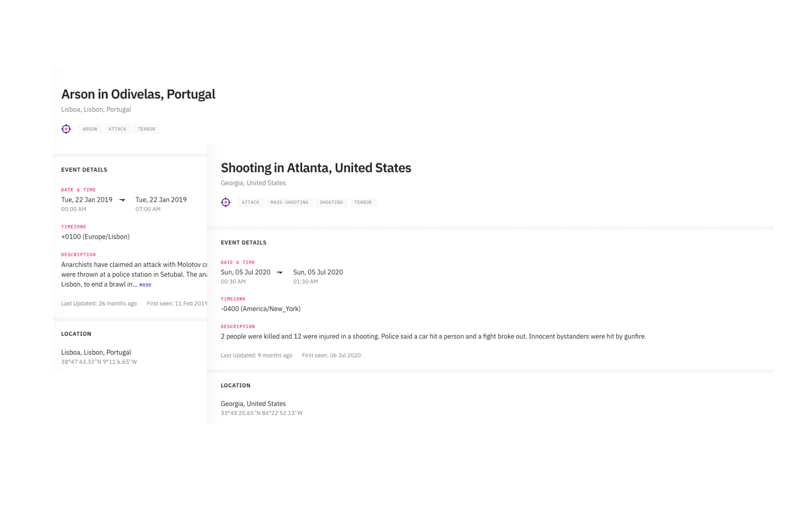This screenshot has width=812, height=530.
Task: Click the 'Arson in Odivelas, Portugal' title
Action: [x=138, y=94]
